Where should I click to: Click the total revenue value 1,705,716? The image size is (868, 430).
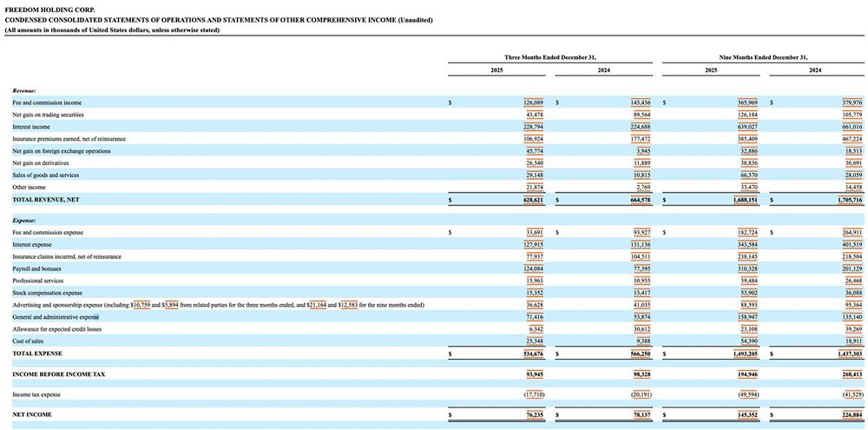pos(851,200)
